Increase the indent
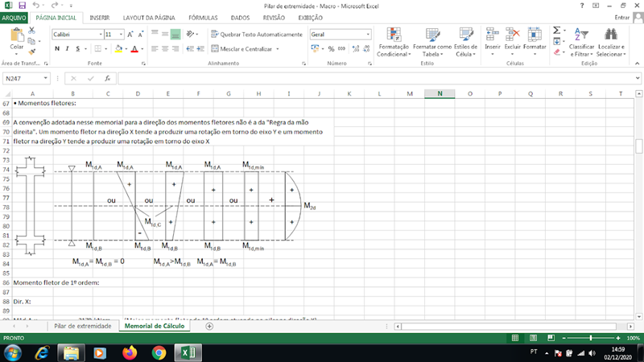The height and width of the screenshot is (362, 644). 200,49
